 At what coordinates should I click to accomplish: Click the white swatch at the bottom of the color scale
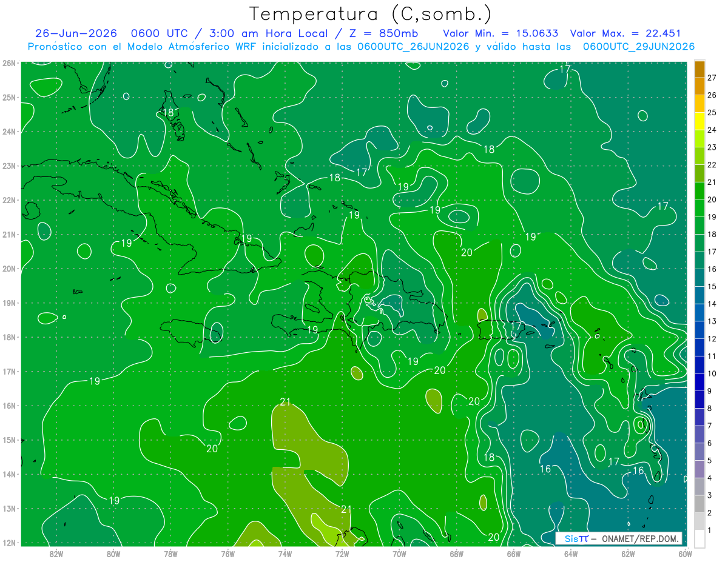pyautogui.click(x=699, y=539)
